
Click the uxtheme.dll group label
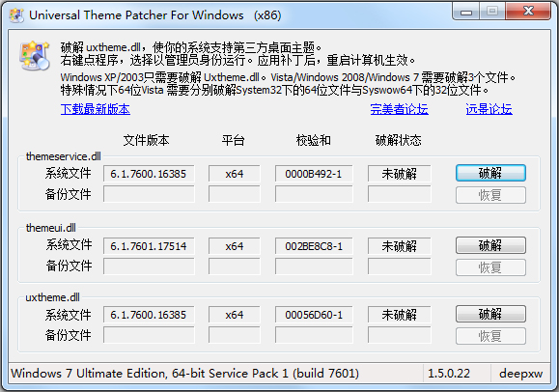click(53, 297)
